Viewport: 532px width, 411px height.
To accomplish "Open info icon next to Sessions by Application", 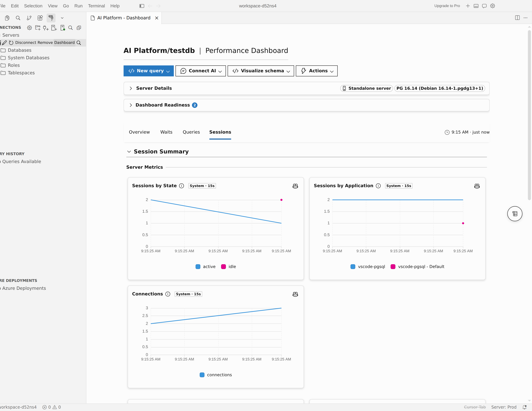I will pos(378,186).
